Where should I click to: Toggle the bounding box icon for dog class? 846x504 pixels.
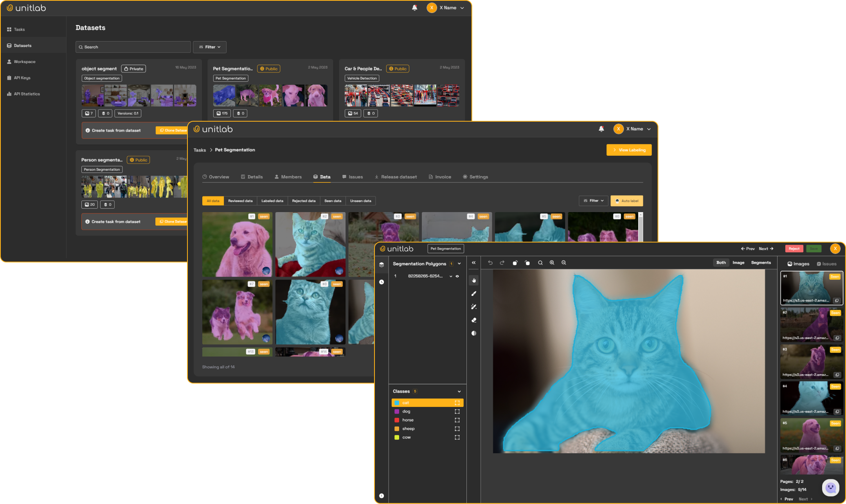pyautogui.click(x=457, y=412)
